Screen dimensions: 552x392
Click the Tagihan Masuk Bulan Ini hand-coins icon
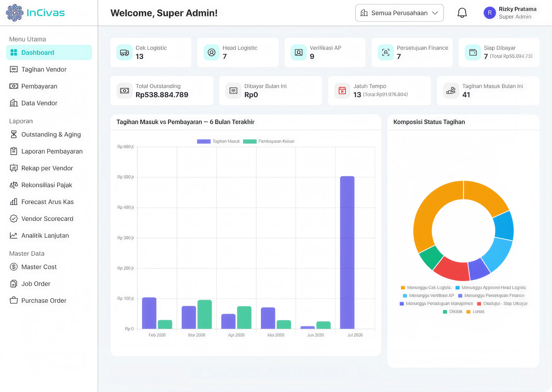(451, 91)
